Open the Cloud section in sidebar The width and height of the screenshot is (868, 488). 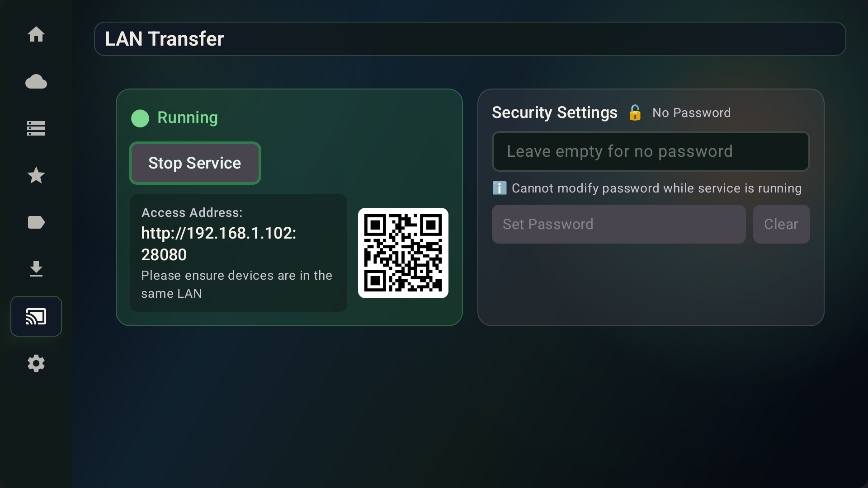(36, 81)
